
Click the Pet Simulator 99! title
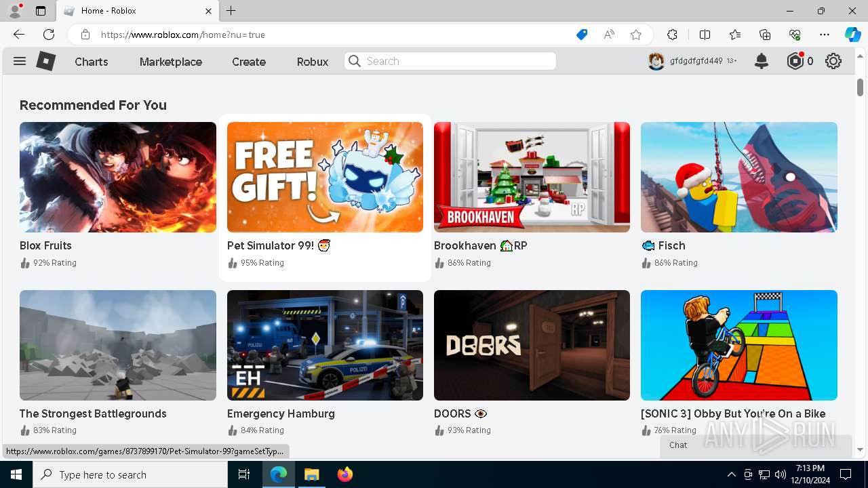(x=279, y=245)
